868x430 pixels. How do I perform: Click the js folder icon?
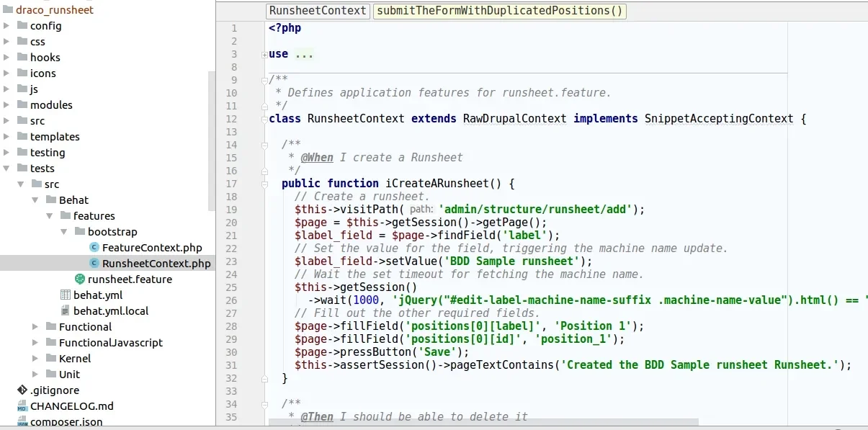tap(22, 89)
